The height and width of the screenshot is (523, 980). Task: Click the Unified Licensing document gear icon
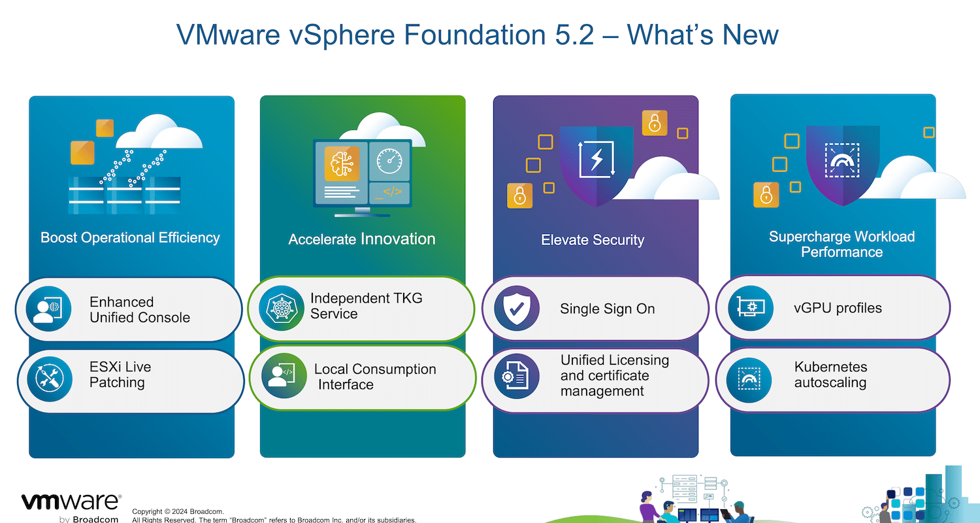pyautogui.click(x=516, y=376)
